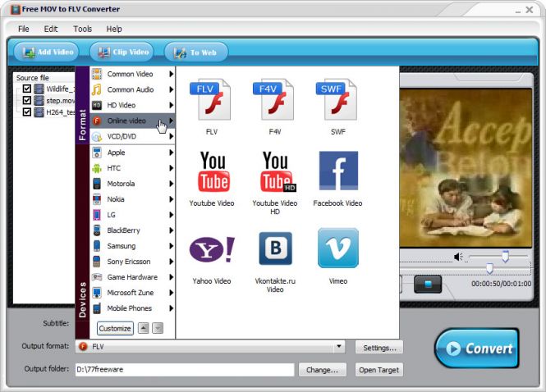Toggle the step.mov file checkbox
Screen dimensions: 546x392
point(27,100)
